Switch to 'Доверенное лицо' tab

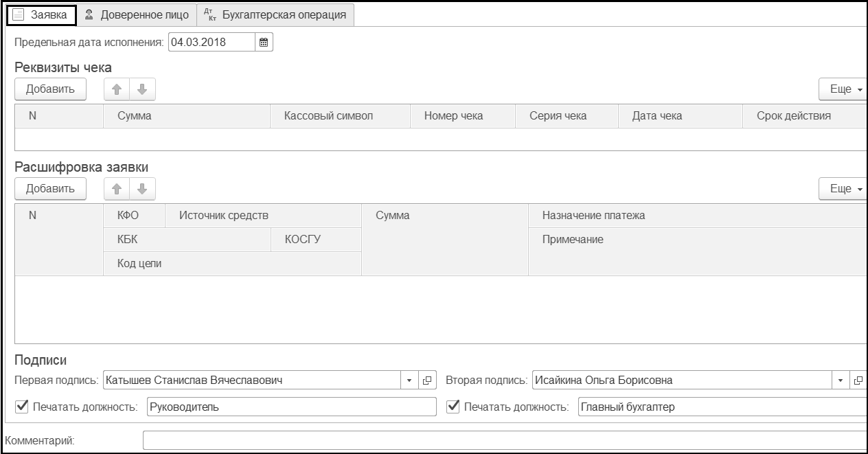137,14
